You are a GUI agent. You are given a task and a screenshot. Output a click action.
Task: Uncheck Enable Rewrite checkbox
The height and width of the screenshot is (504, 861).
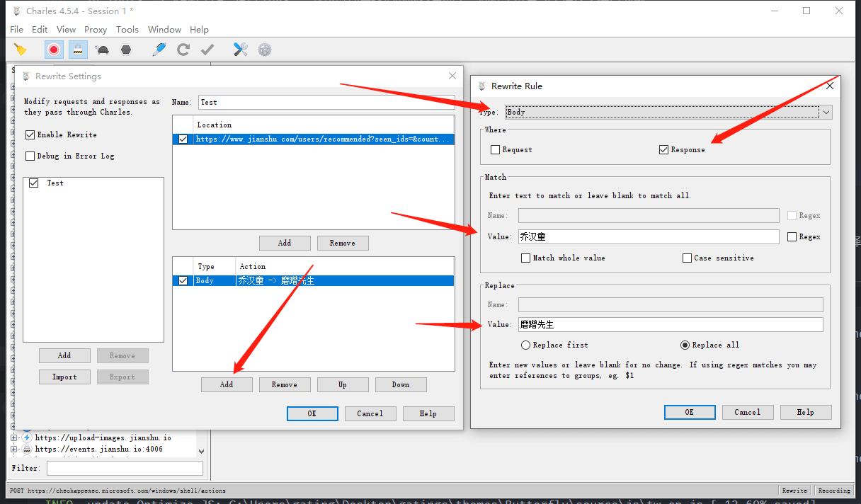[x=30, y=135]
